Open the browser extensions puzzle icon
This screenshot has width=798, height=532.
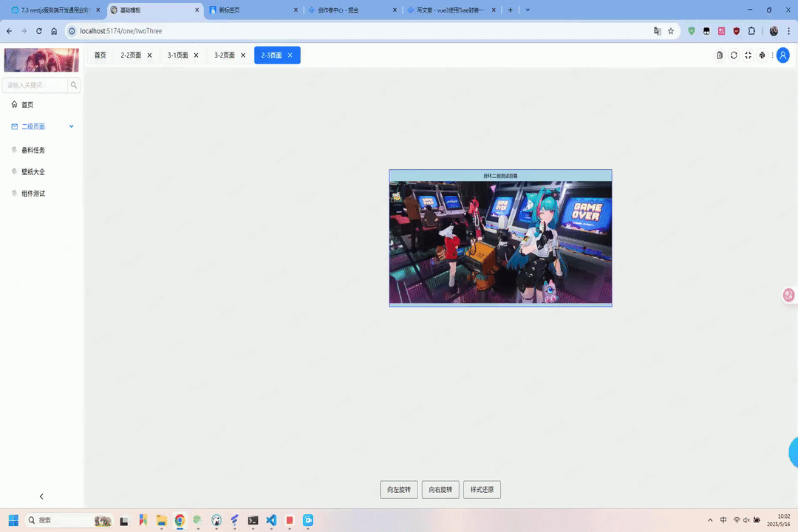tap(751, 31)
